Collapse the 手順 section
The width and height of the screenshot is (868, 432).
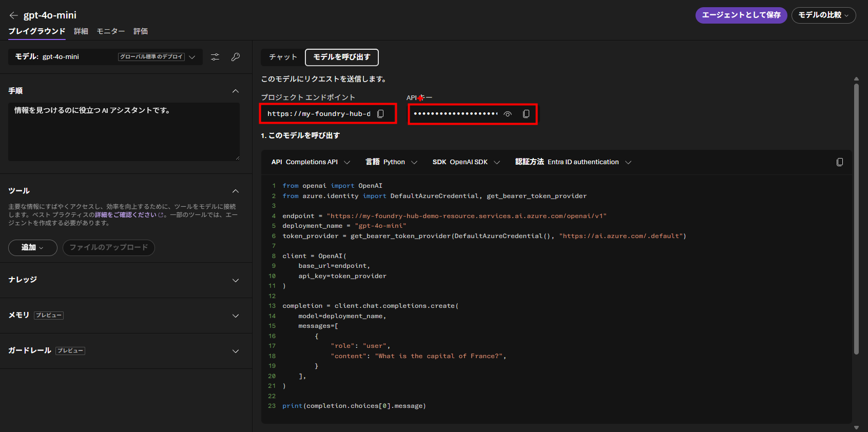click(x=236, y=91)
